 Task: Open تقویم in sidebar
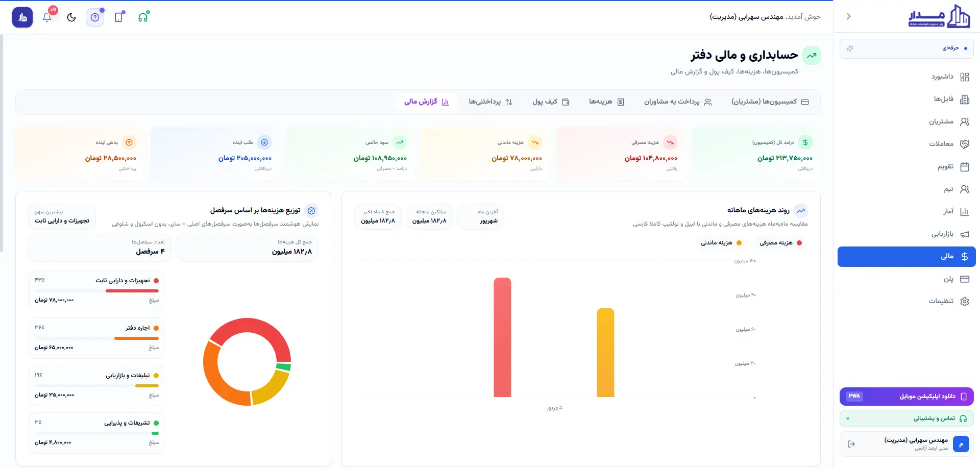[906, 167]
